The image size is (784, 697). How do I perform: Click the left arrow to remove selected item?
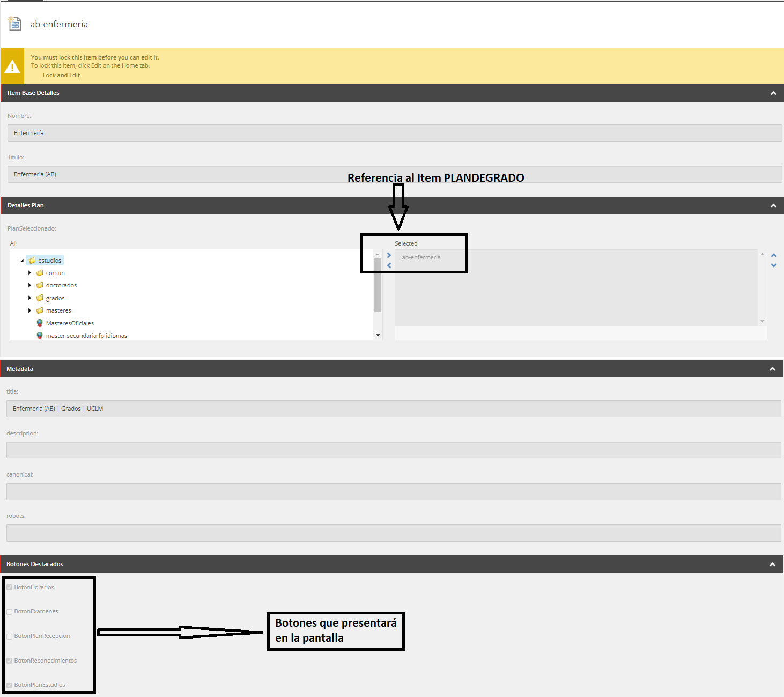(x=389, y=265)
